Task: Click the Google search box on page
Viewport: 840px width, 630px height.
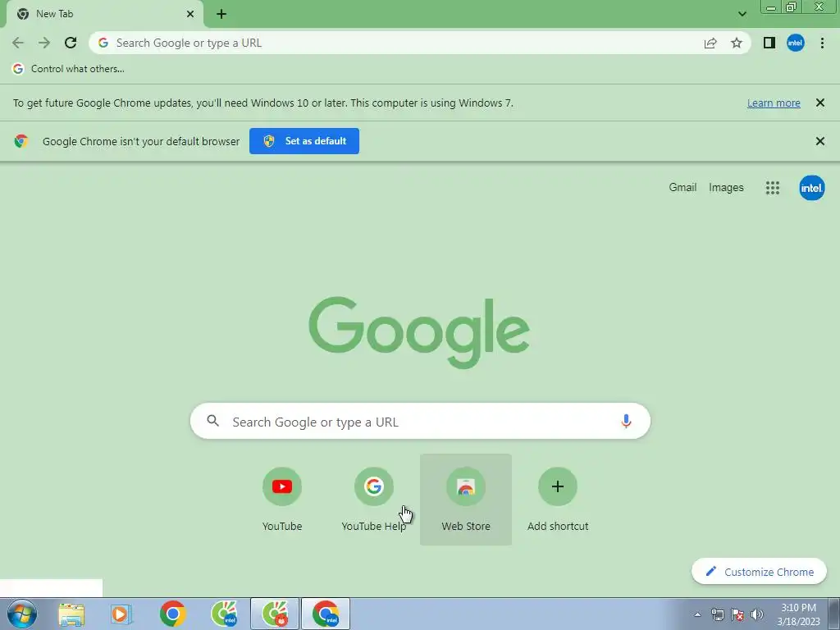Action: point(420,421)
